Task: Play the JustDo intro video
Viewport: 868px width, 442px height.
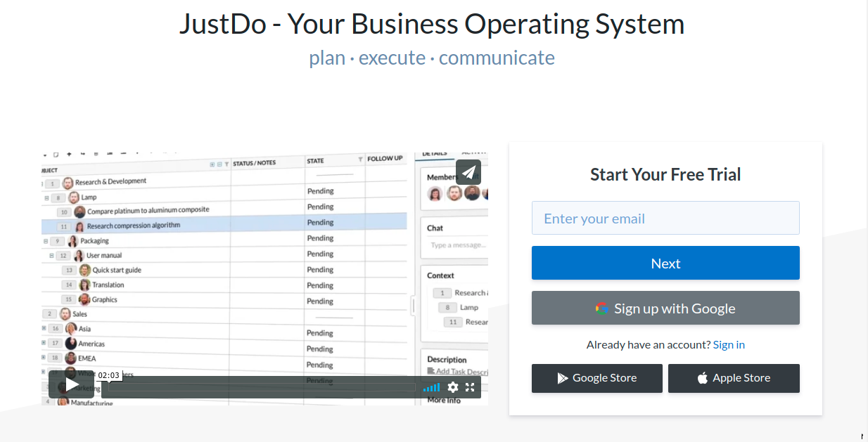Action: coord(71,384)
